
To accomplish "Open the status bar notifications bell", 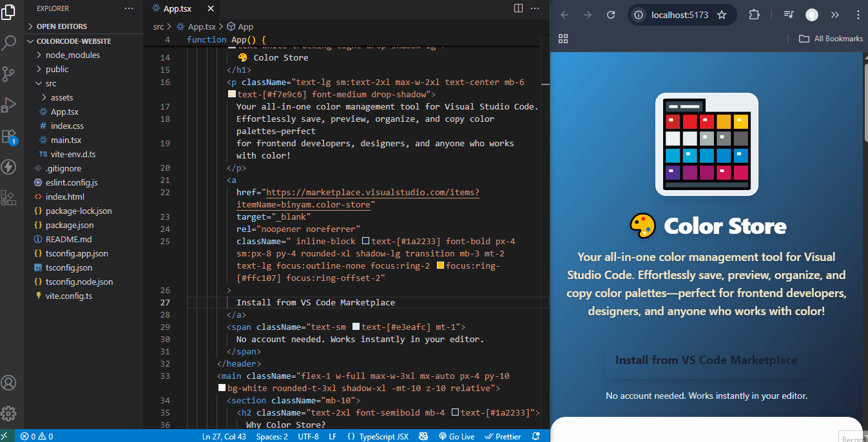I will pyautogui.click(x=536, y=436).
